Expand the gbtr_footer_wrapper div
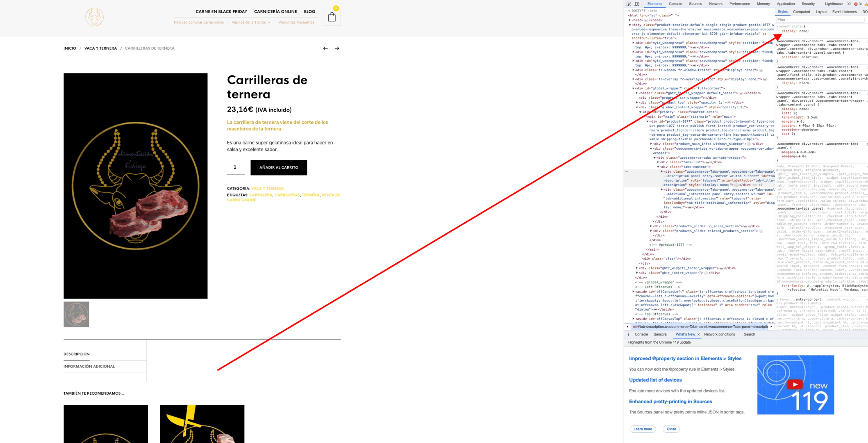868x443 pixels. point(637,273)
